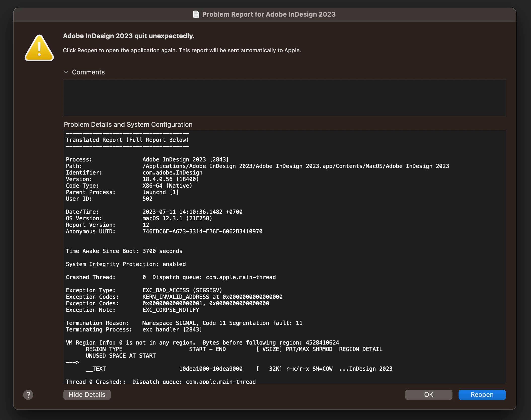The image size is (531, 420).
Task: Dismiss the report with OK
Action: tap(429, 395)
